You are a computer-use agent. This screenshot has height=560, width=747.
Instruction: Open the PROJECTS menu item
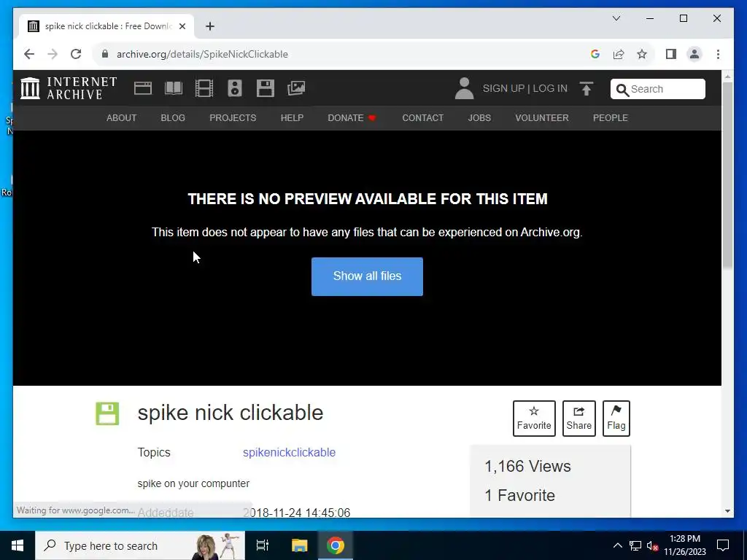pos(233,118)
